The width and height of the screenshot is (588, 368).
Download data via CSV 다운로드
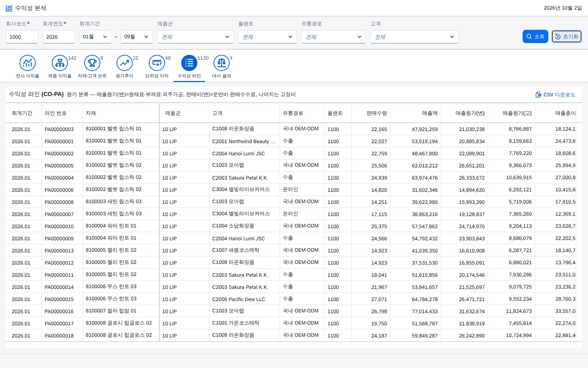point(555,95)
